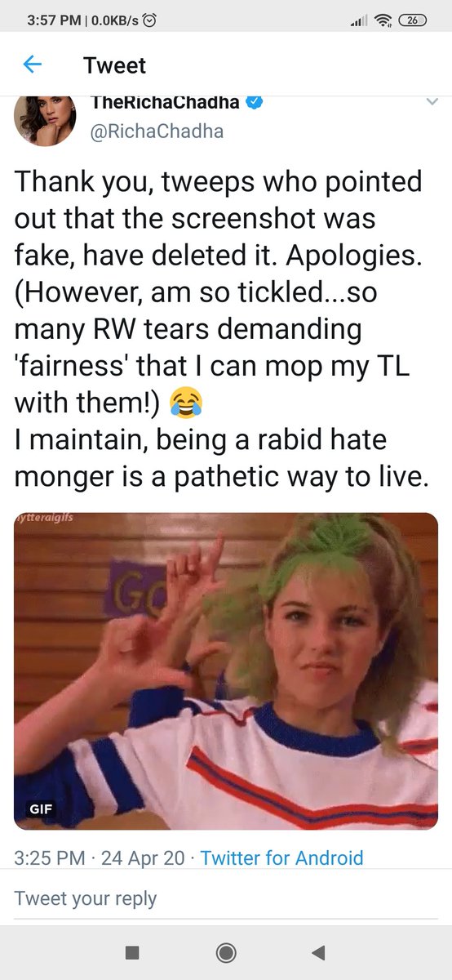The image size is (452, 980).
Task: Open the Twitter for Android source link
Action: pos(281,857)
